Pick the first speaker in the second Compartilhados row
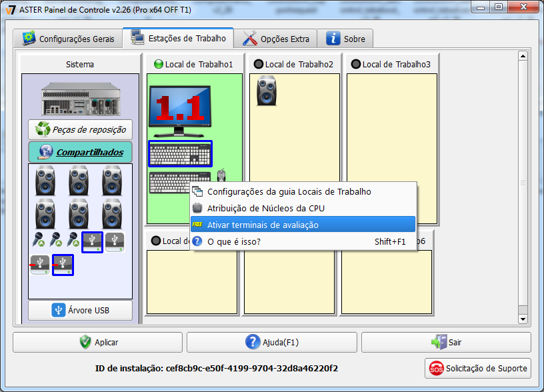The height and width of the screenshot is (392, 544). click(x=45, y=214)
